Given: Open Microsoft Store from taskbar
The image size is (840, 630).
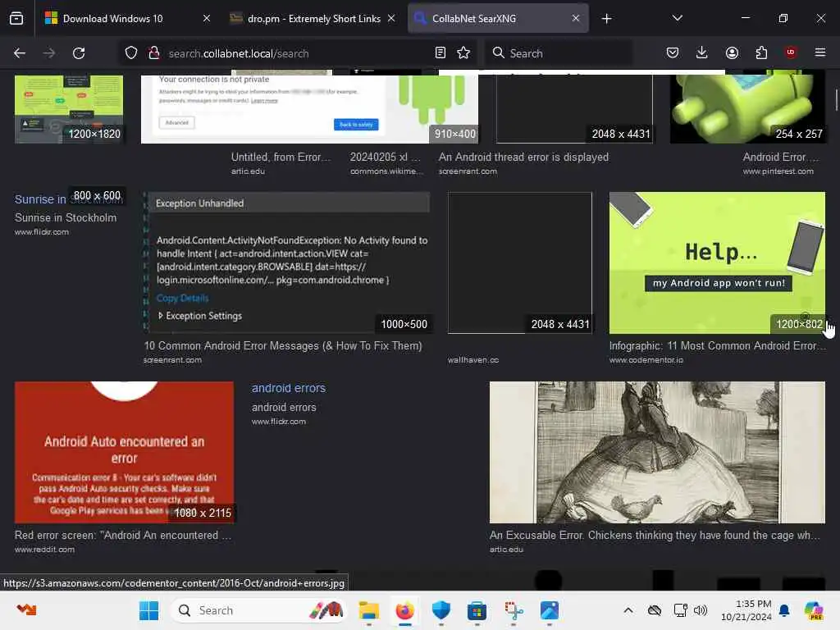Looking at the screenshot, I should [x=477, y=610].
